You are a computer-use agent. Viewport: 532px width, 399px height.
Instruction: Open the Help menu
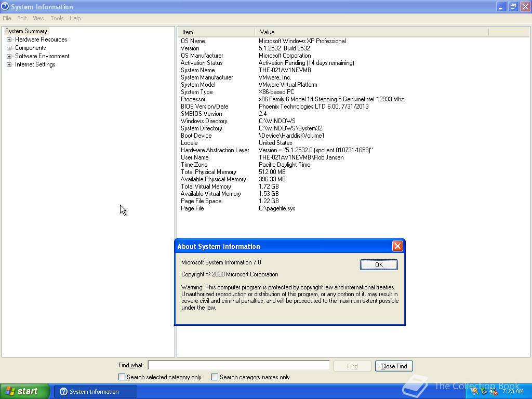coord(75,18)
